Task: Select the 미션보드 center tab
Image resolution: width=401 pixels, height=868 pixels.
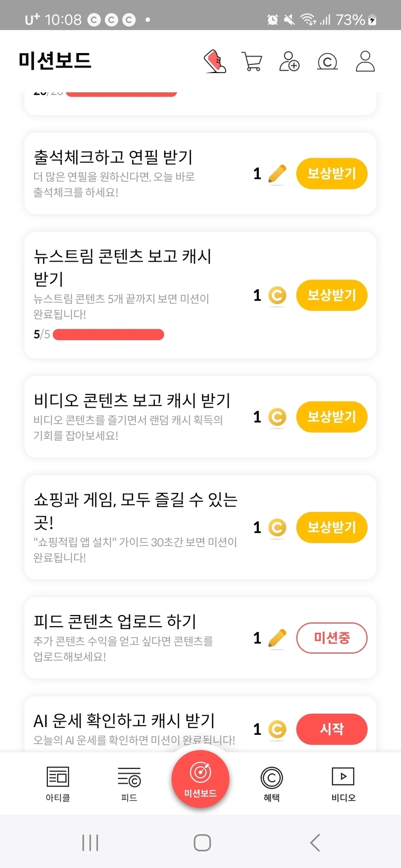Action: click(200, 779)
